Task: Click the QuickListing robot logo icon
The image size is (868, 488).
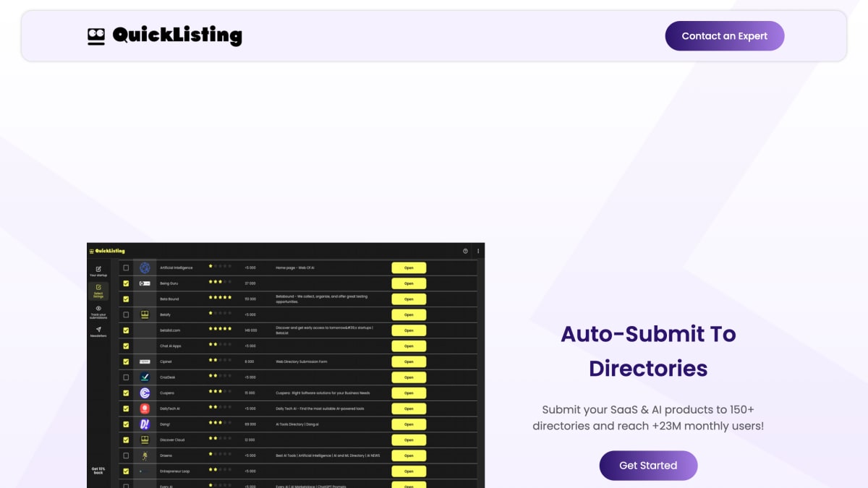Action: tap(96, 36)
